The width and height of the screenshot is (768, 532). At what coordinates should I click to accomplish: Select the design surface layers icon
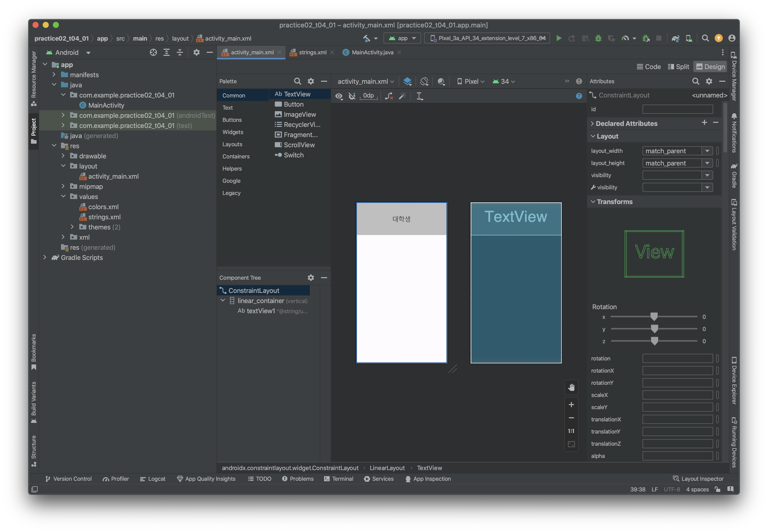point(407,81)
